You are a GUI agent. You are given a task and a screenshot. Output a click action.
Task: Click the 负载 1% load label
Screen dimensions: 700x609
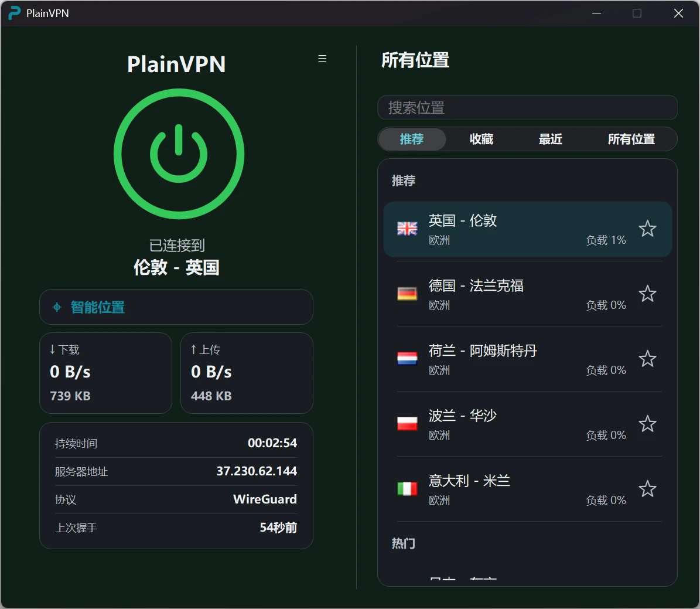coord(606,240)
